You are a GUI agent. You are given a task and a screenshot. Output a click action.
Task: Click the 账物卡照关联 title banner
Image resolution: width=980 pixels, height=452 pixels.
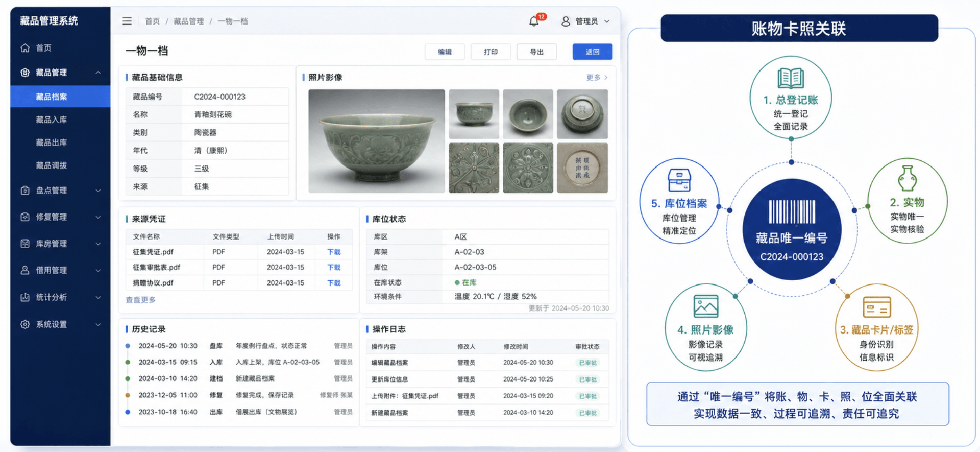point(799,28)
